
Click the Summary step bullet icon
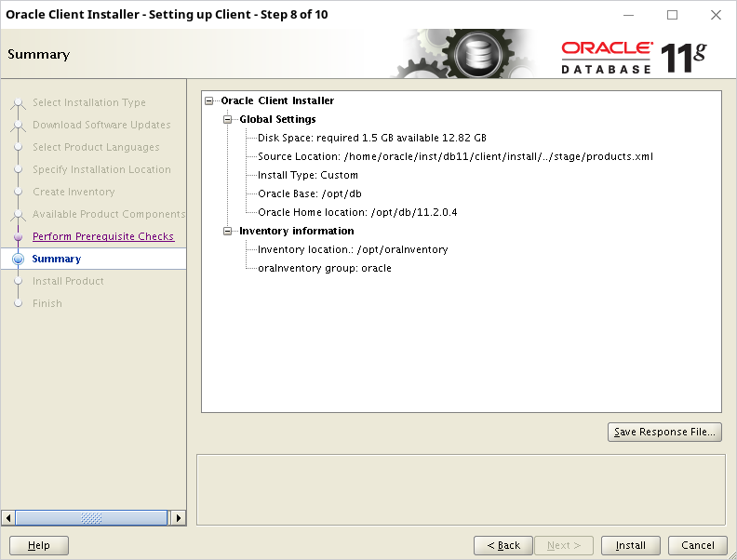[x=18, y=259]
